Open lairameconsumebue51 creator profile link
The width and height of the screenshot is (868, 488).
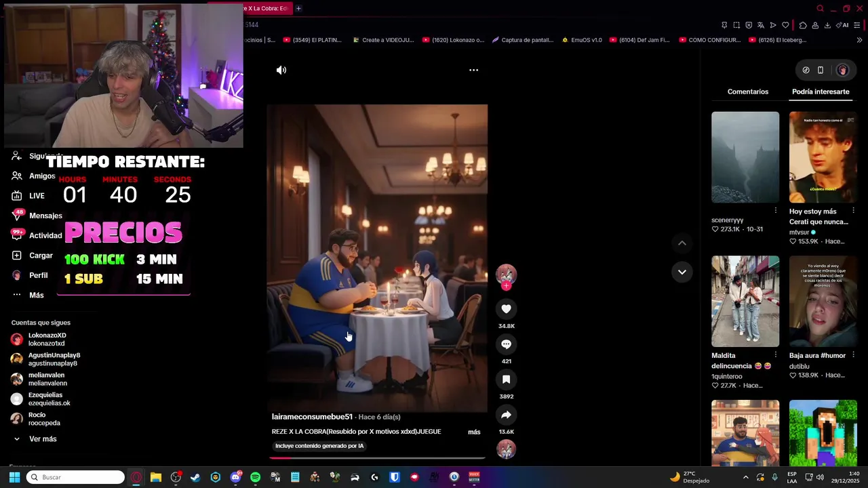(x=312, y=417)
